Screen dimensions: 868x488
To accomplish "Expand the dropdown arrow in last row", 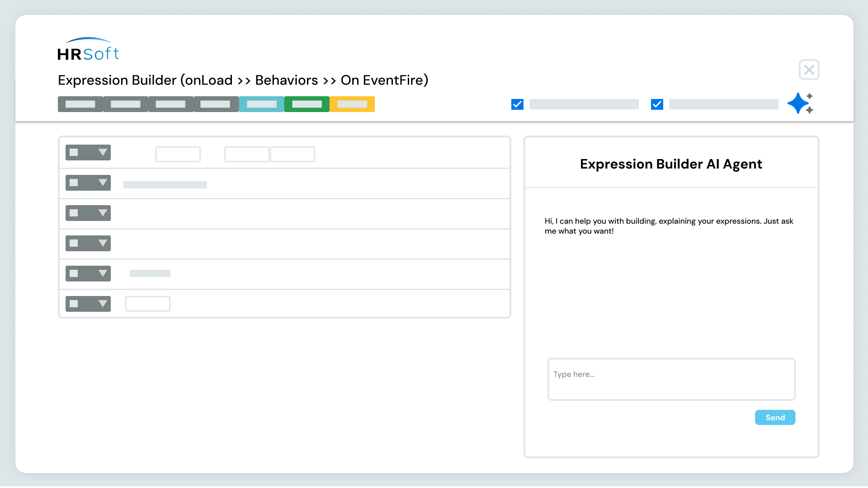I will tap(103, 304).
